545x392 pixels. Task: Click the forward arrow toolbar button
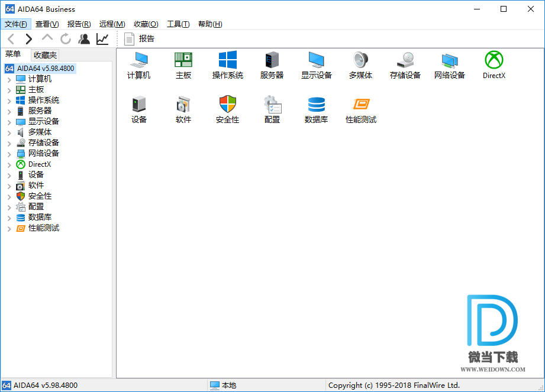coord(29,39)
